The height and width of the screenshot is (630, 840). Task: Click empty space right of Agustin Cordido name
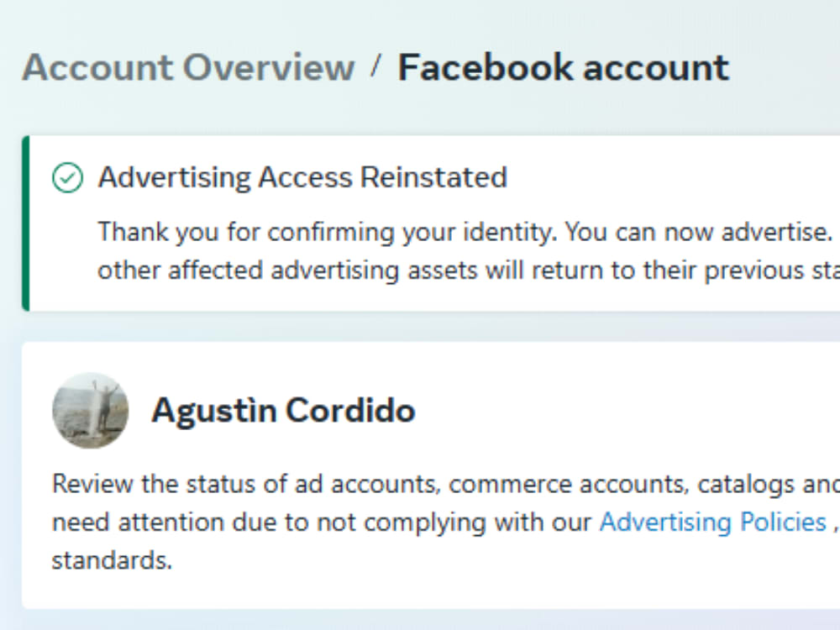(x=627, y=411)
